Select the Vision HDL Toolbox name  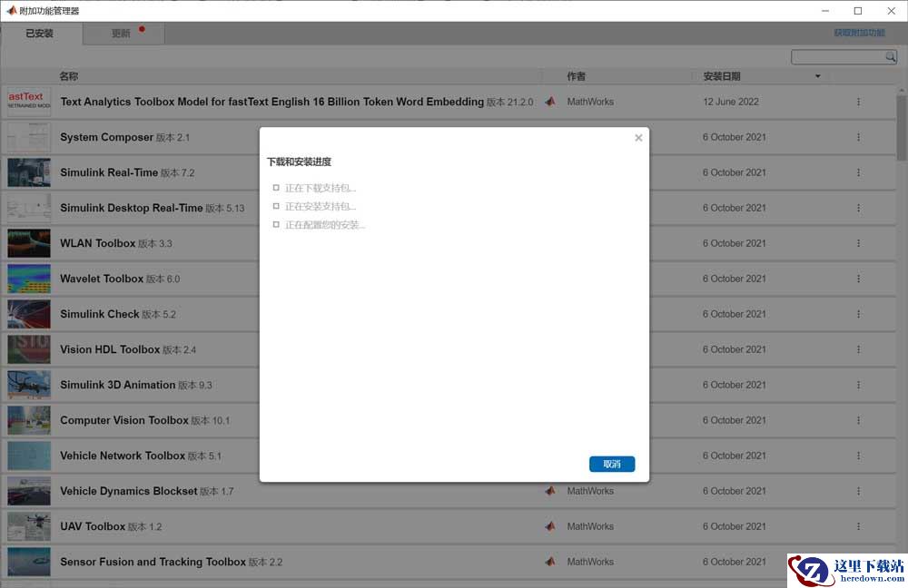click(110, 349)
